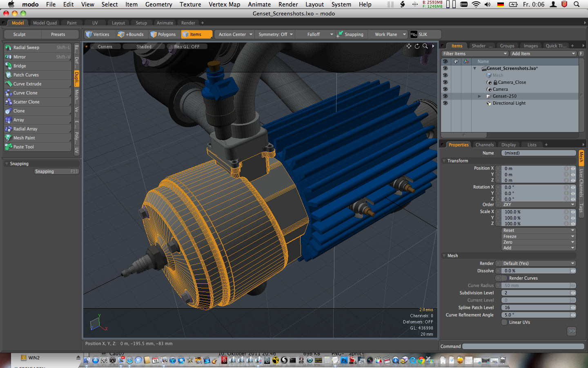
Task: Switch to the Channels tab
Action: pyautogui.click(x=484, y=145)
